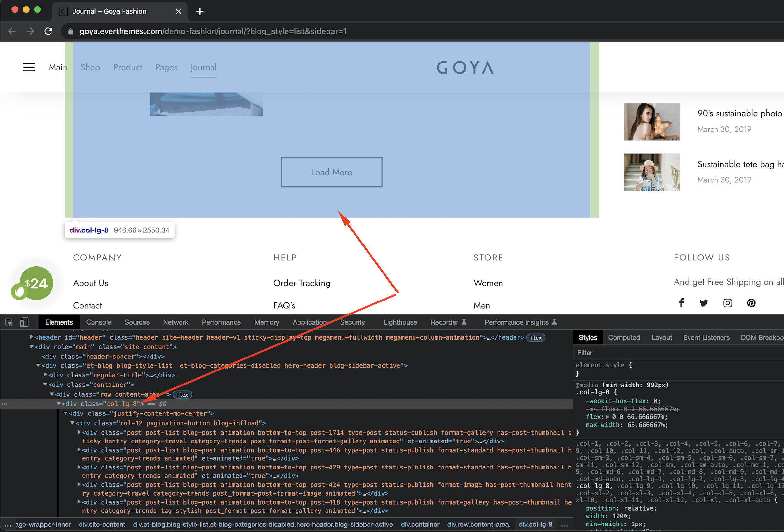
Task: Select div.site-content in the breadcrumb bar
Action: tap(102, 525)
